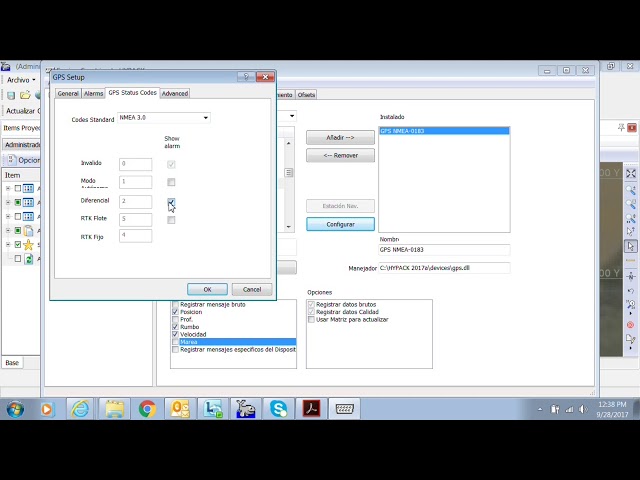Enable Registrar mensaje bruto checkbox

(176, 304)
